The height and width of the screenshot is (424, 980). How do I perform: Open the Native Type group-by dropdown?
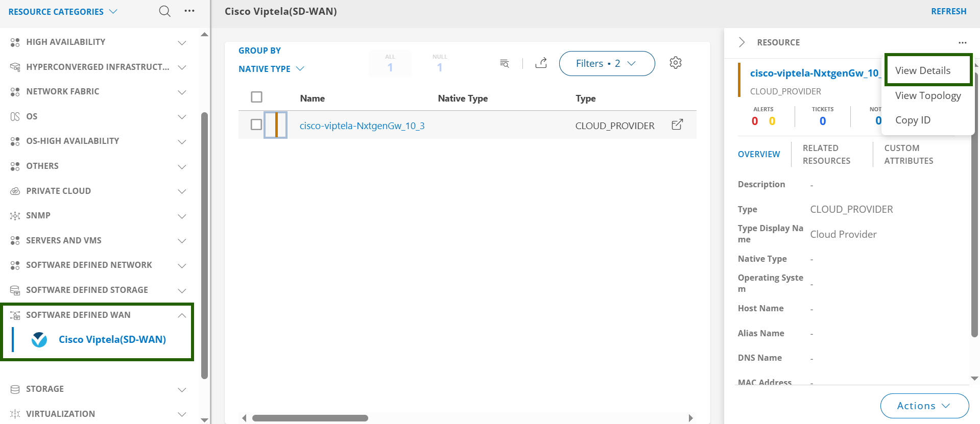point(271,69)
